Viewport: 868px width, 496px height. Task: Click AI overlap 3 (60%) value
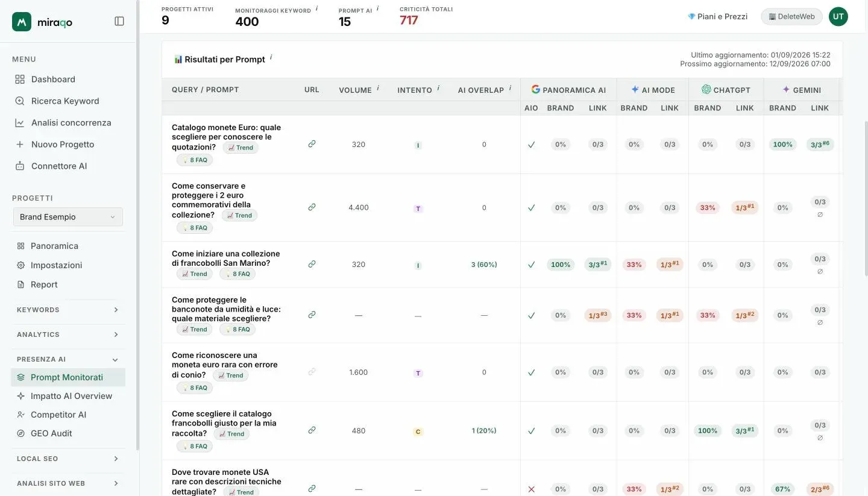coord(484,265)
